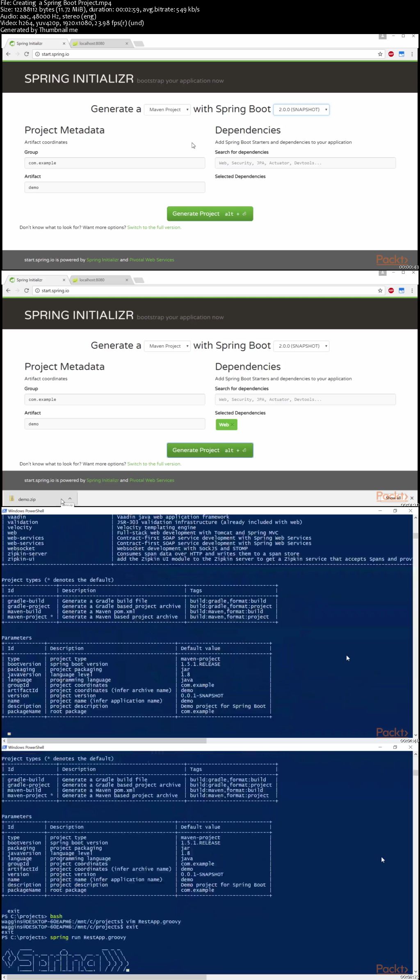Image resolution: width=420 pixels, height=980 pixels.
Task: Click 'Switch to the full version' in no-dependencies frame
Action: click(x=154, y=227)
